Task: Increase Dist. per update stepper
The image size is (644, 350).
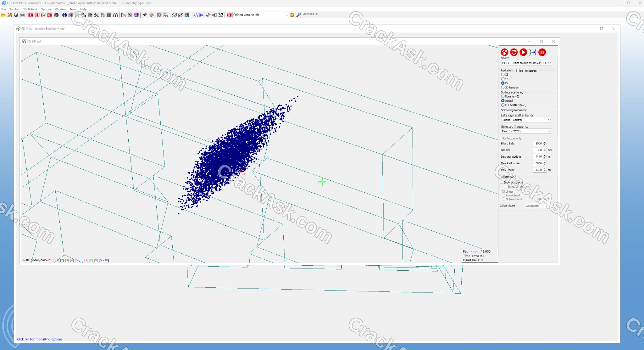Action: coord(545,155)
